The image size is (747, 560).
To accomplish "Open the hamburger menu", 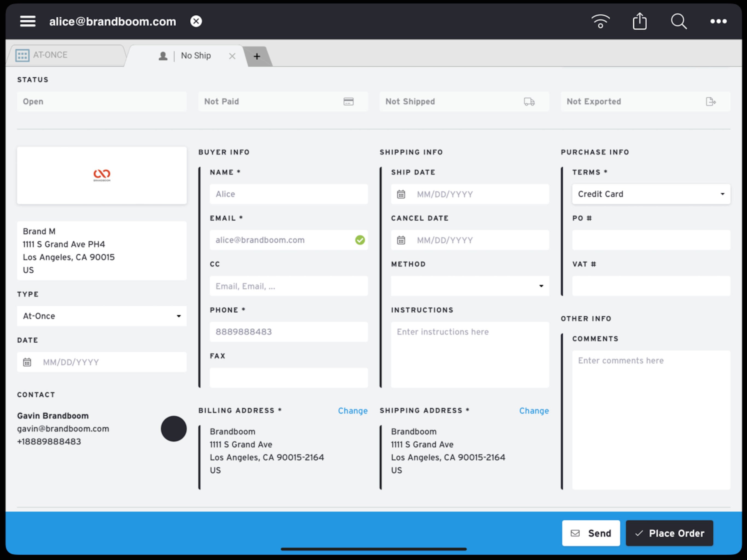I will pyautogui.click(x=28, y=21).
